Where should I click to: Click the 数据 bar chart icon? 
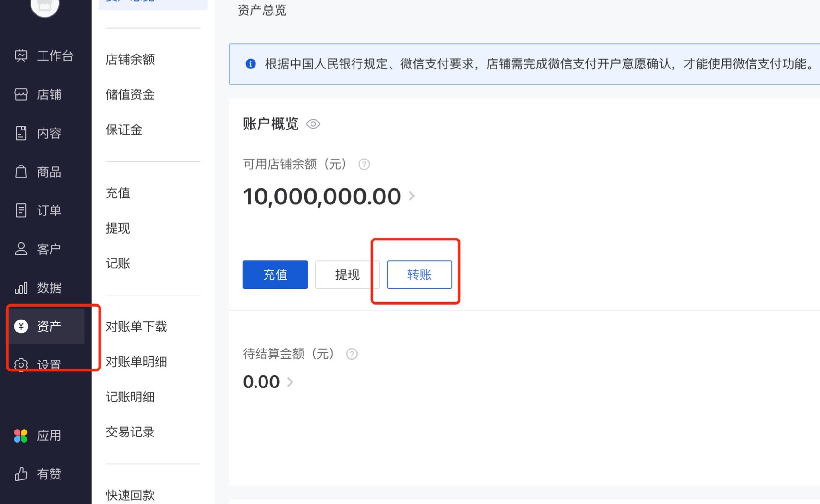pos(21,288)
